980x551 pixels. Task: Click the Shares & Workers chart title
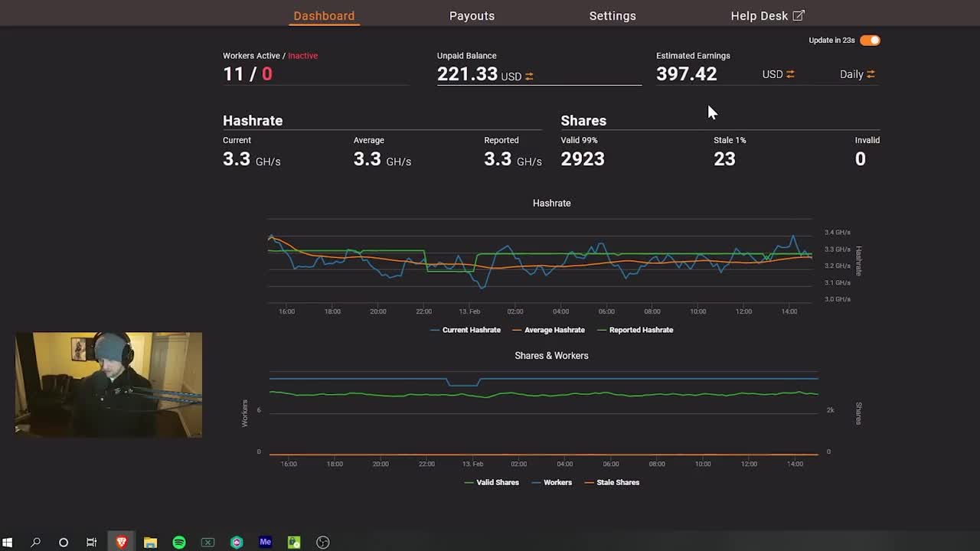click(551, 355)
